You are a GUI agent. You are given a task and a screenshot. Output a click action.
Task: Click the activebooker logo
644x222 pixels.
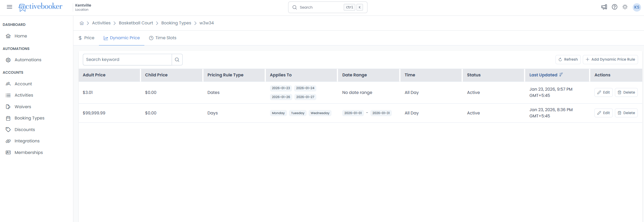pos(40,7)
